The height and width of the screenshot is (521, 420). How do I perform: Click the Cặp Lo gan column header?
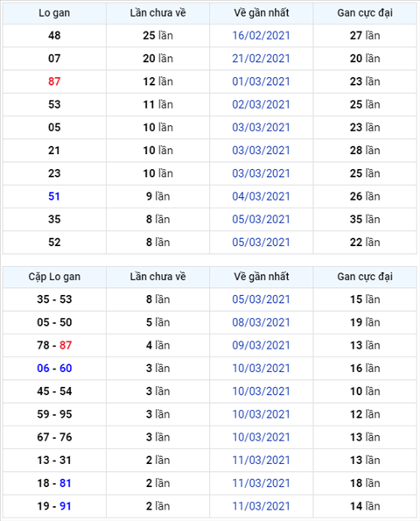(54, 277)
